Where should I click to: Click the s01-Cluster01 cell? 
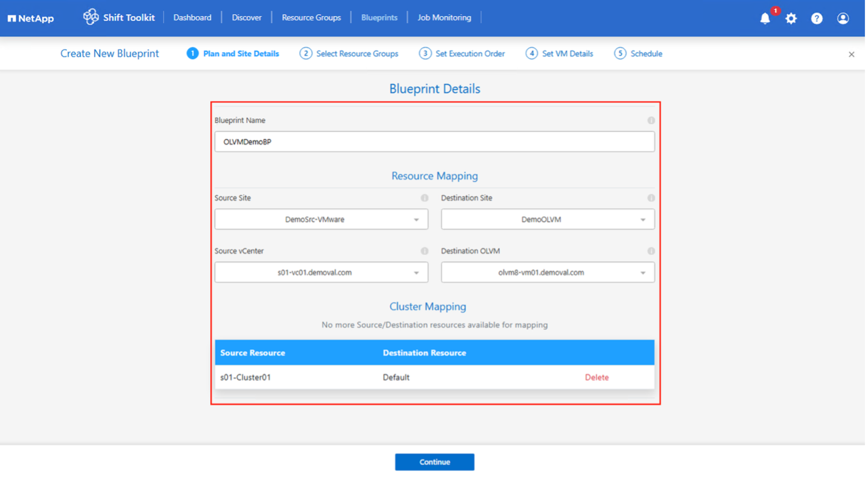[x=246, y=378]
